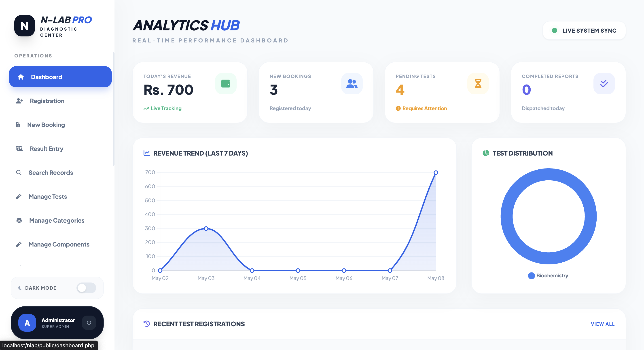Viewport: 644px width, 350px height.
Task: Select Manage Tests in sidebar
Action: click(60, 197)
